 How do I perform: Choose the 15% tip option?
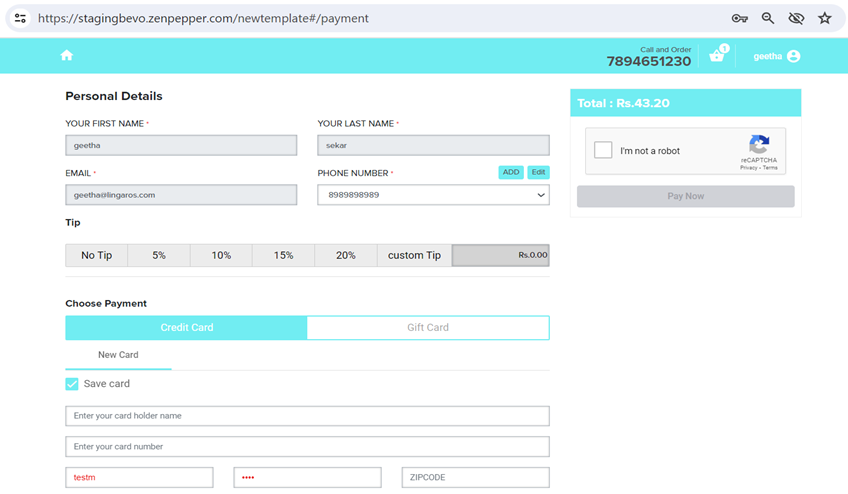pyautogui.click(x=283, y=255)
